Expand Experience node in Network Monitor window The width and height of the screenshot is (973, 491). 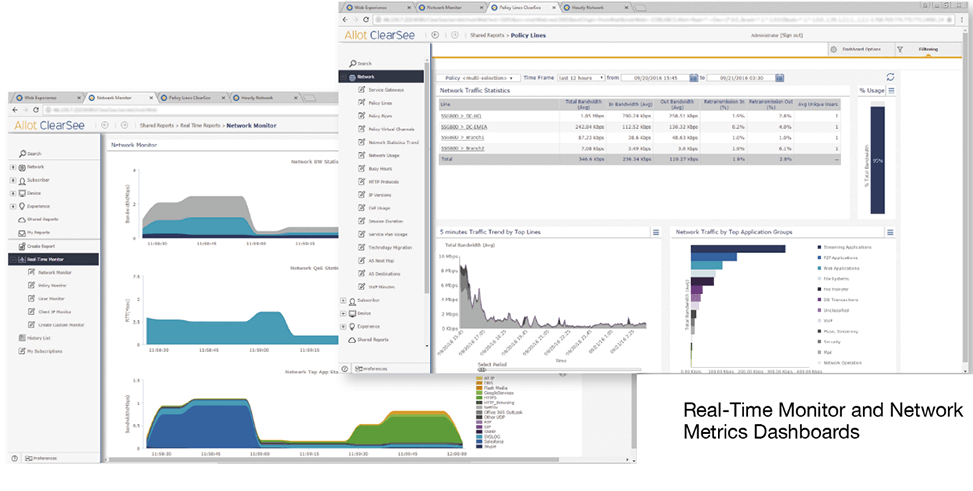tap(13, 206)
